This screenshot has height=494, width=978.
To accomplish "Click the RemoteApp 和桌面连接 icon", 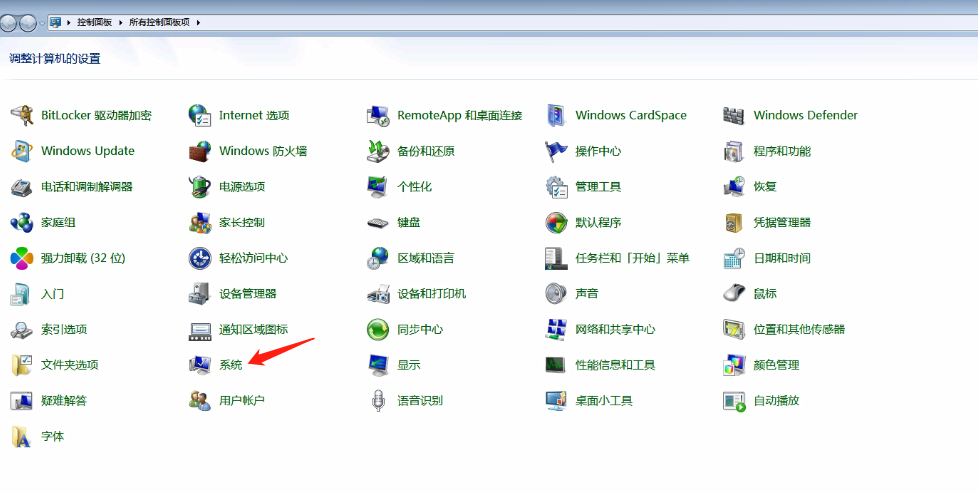I will [378, 115].
